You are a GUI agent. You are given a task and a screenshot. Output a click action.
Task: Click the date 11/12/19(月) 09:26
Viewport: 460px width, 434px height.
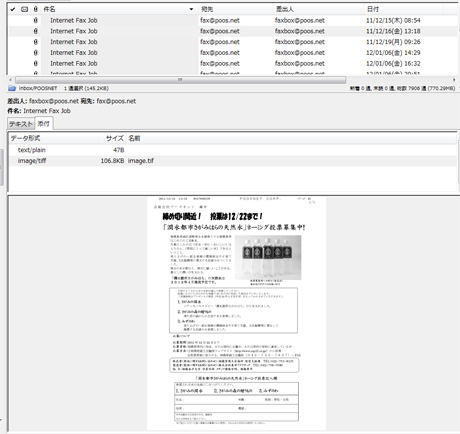393,42
